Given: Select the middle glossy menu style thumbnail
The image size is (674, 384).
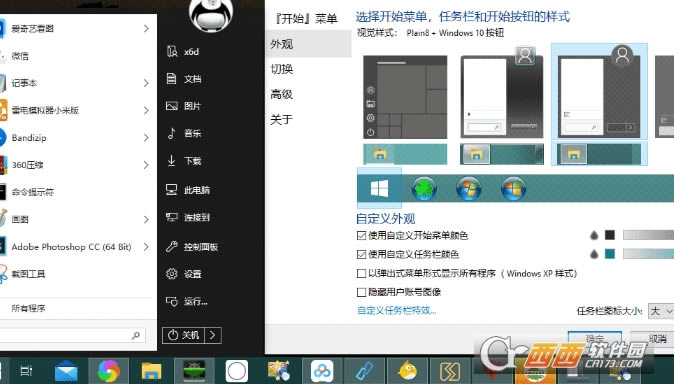Looking at the screenshot, I should (502, 93).
